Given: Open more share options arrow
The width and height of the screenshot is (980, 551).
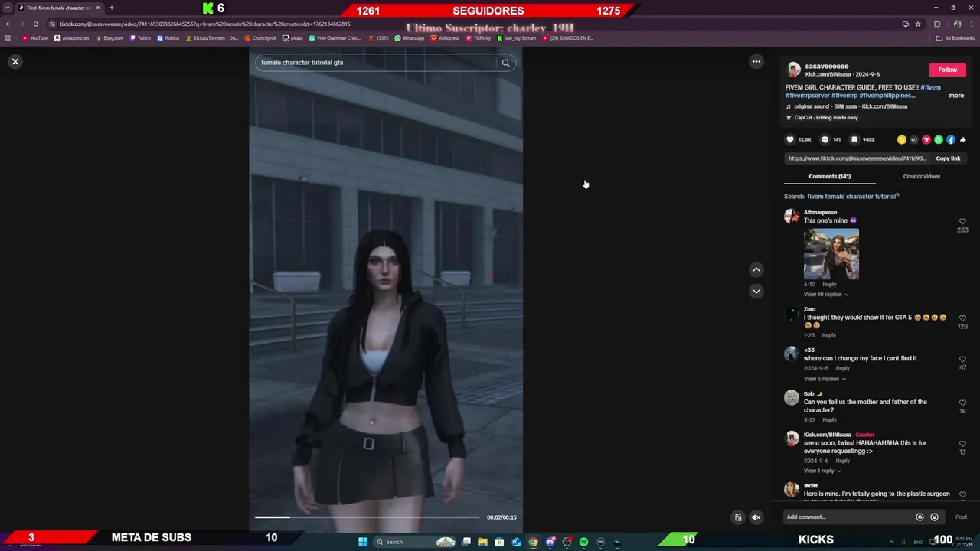Looking at the screenshot, I should [963, 139].
